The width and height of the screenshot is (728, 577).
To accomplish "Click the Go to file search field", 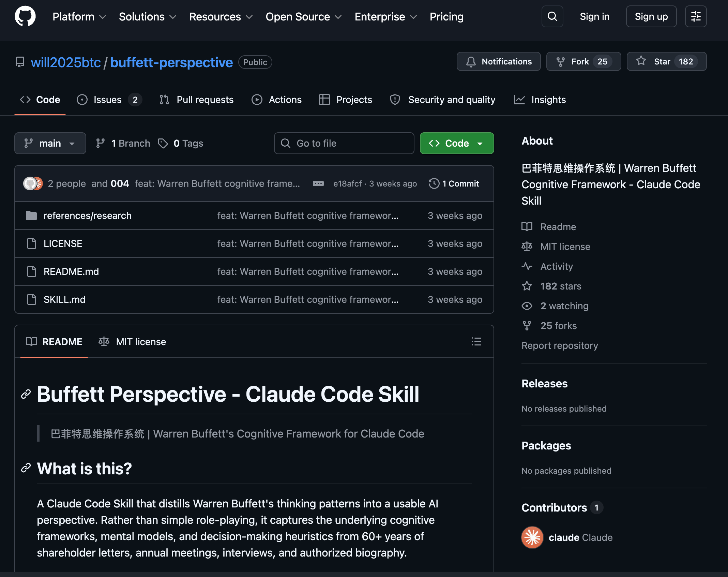I will click(344, 143).
